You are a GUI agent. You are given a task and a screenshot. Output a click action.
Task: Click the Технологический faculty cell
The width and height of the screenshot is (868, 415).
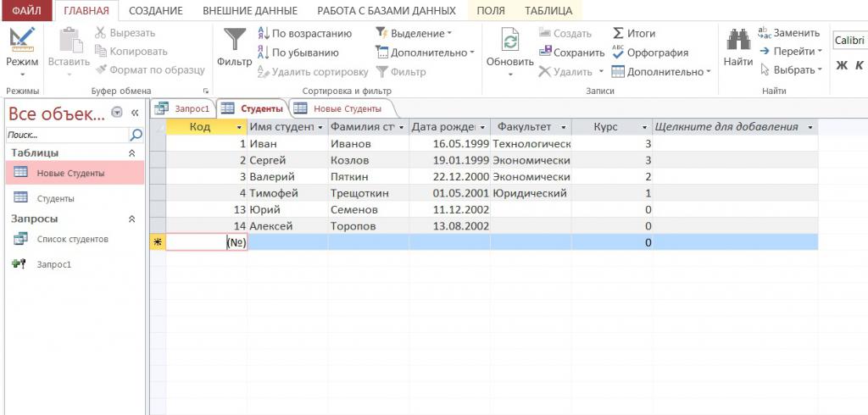[531, 144]
